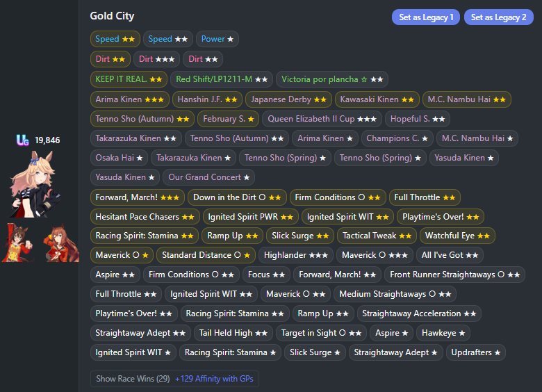Click Playtime's Over! ★★ gold-starred tag
The image size is (542, 392).
point(441,217)
